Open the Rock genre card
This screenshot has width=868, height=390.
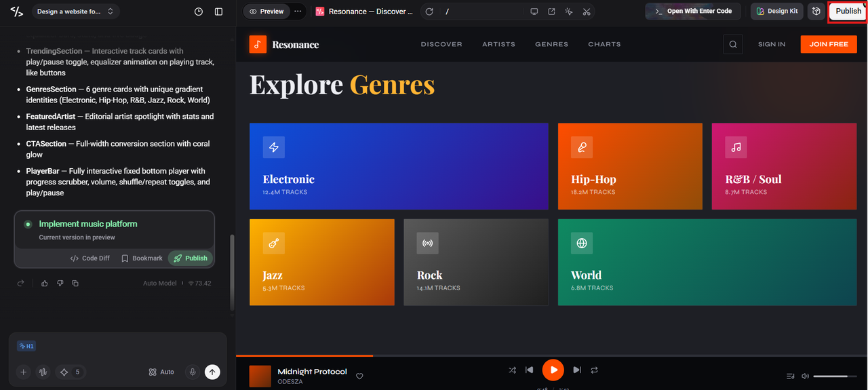476,262
